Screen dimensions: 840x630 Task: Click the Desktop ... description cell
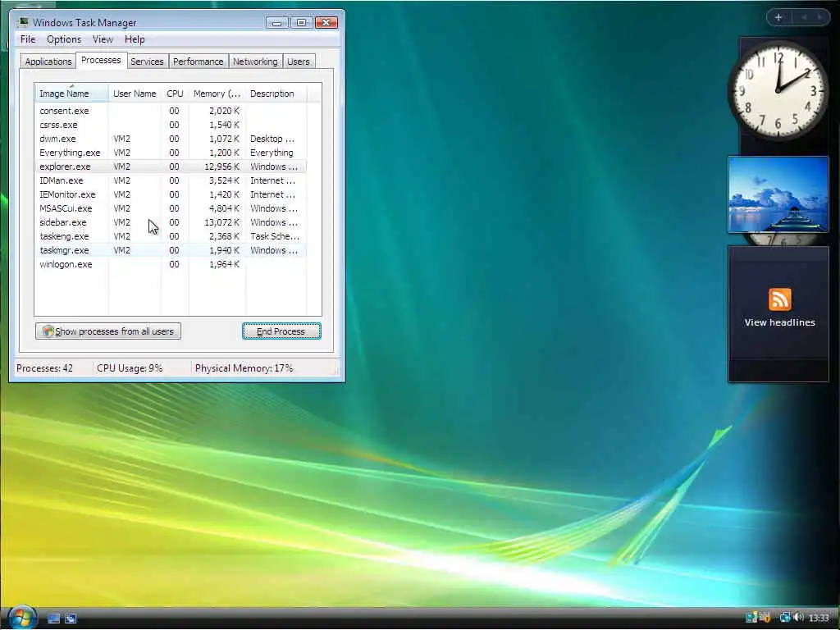click(x=272, y=139)
